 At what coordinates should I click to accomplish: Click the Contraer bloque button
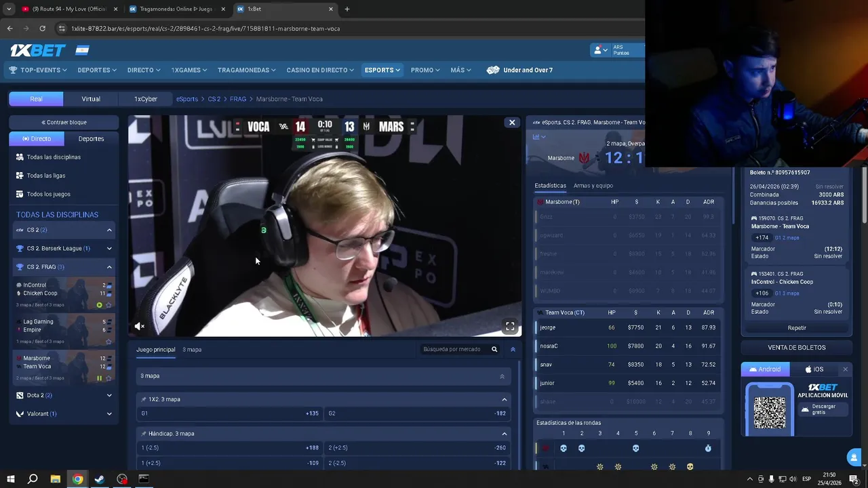64,123
